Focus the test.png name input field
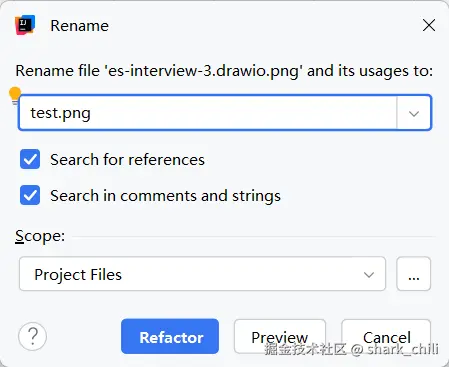This screenshot has width=449, height=367. 207,113
